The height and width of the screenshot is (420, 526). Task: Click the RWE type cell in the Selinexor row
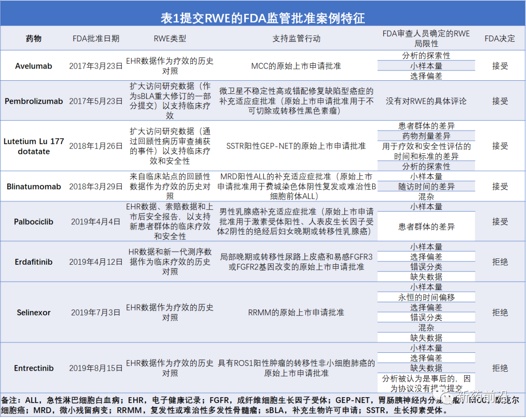(170, 312)
